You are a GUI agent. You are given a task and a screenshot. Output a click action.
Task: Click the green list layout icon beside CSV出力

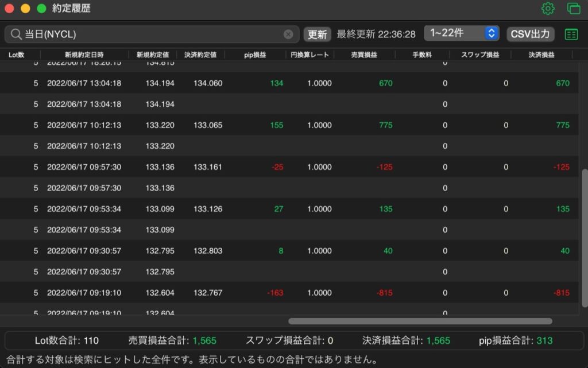pos(571,34)
